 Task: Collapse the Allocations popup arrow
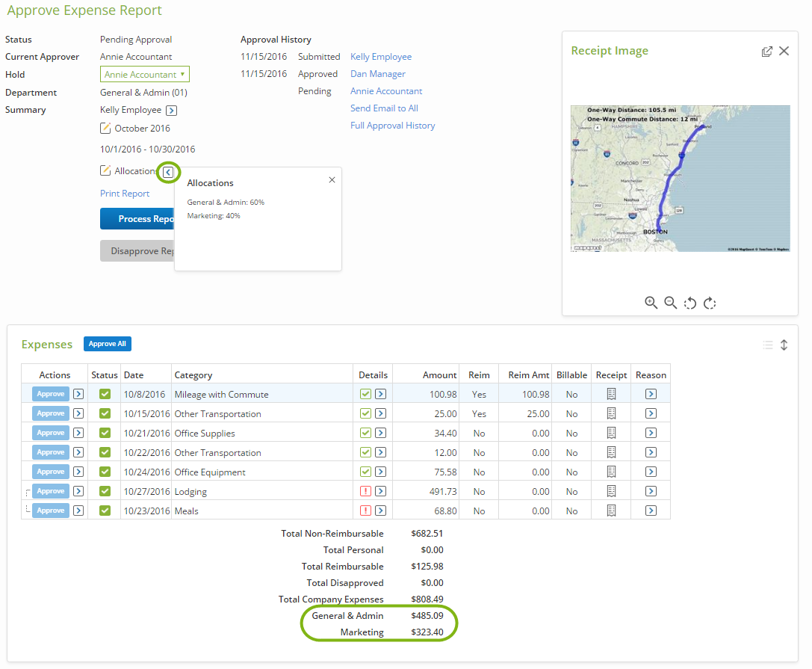click(x=168, y=172)
